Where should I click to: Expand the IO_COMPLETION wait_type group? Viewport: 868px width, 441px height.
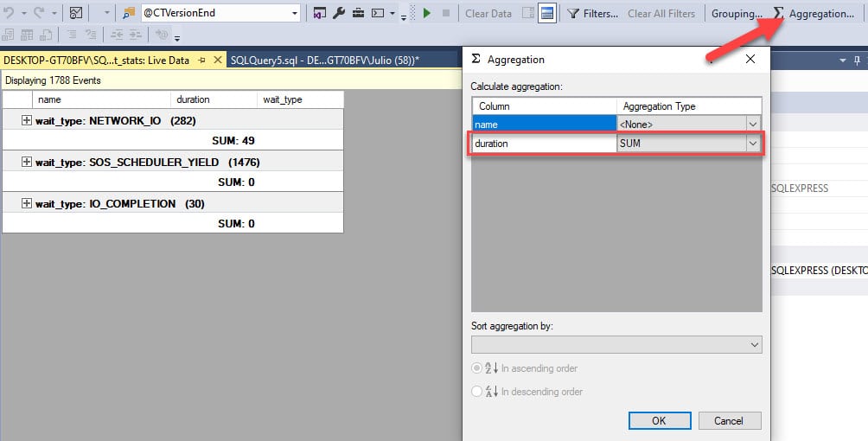click(x=26, y=203)
